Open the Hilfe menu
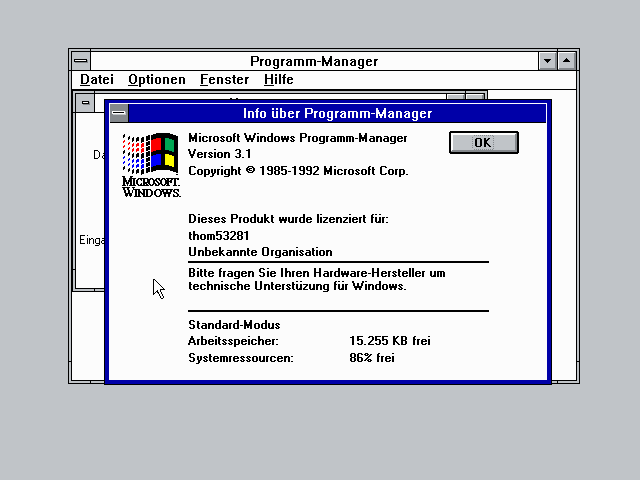 pos(279,79)
